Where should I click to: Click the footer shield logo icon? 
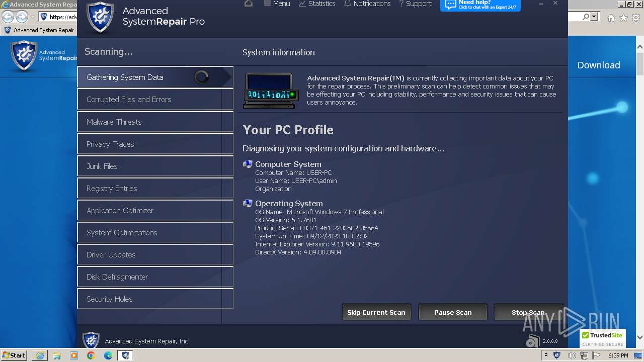91,340
